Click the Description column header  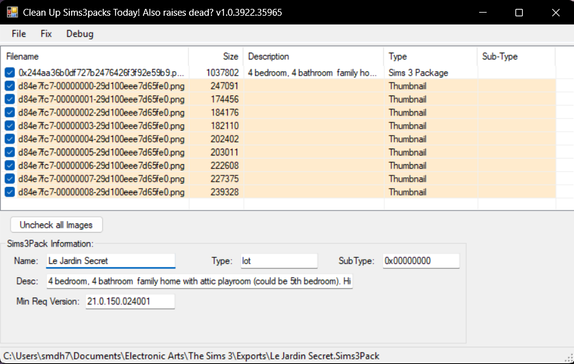(x=314, y=56)
